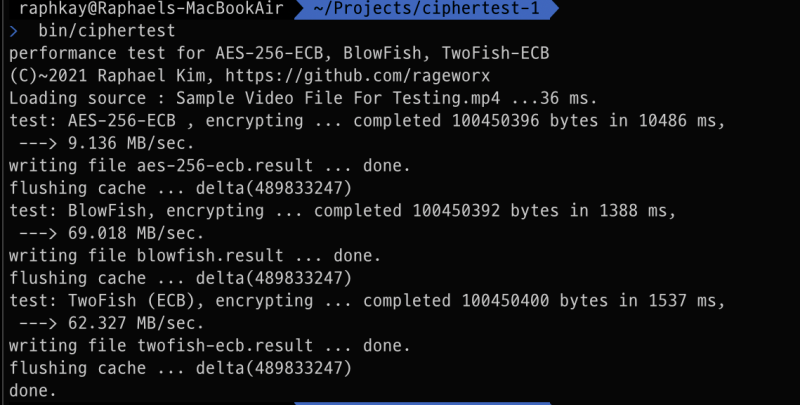The image size is (800, 405).
Task: Click the 69.018 MB/sec BlowFish speed
Action: 136,233
